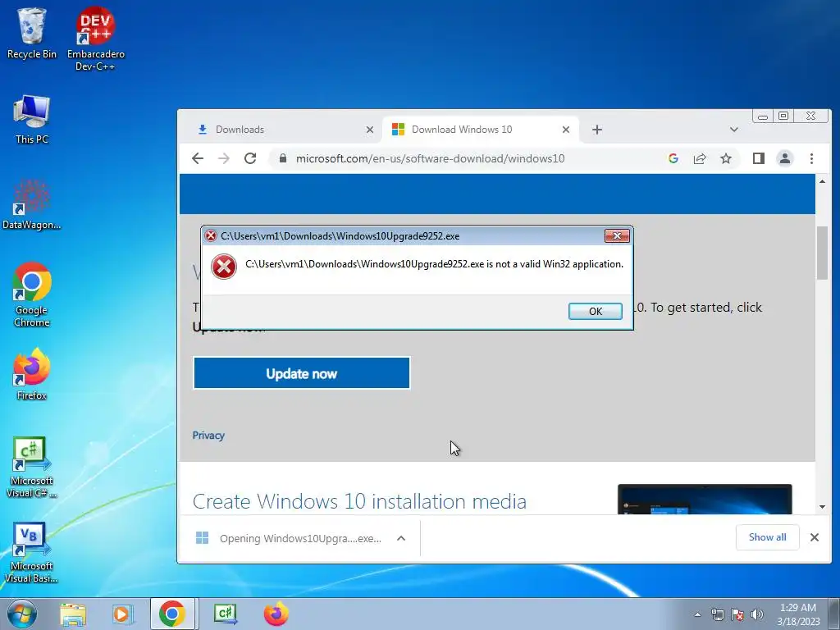Select Microsoft Visual Basic desktop shortcut

coord(32,552)
